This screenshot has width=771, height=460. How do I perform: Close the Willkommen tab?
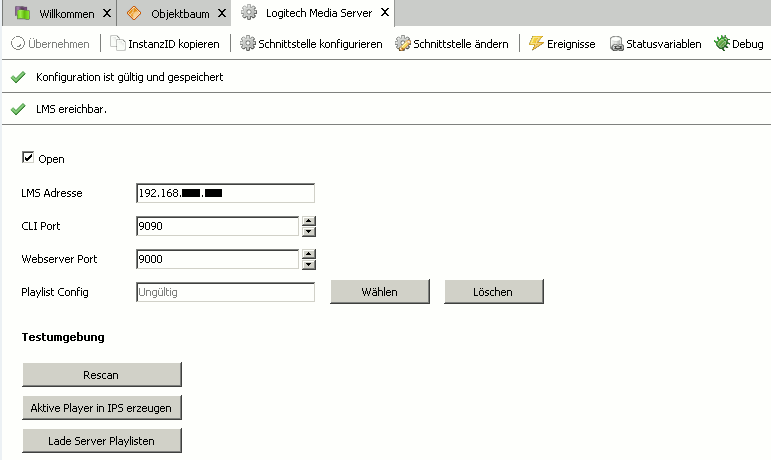point(107,13)
